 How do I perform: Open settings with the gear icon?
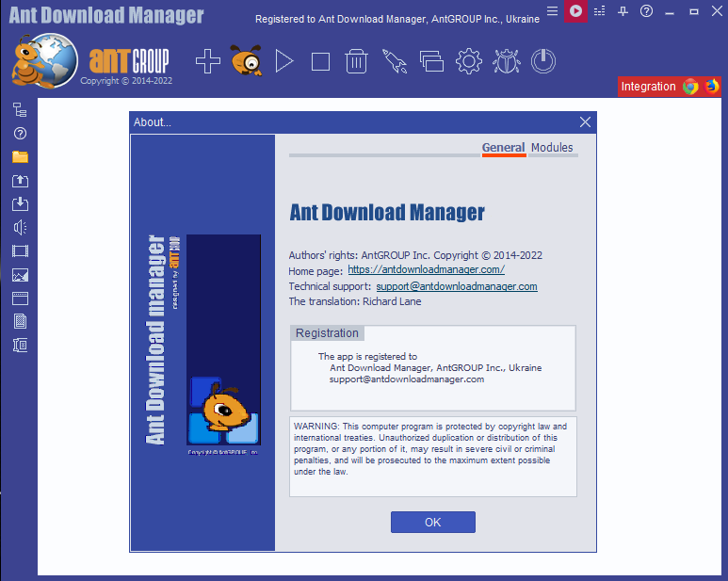click(x=469, y=61)
